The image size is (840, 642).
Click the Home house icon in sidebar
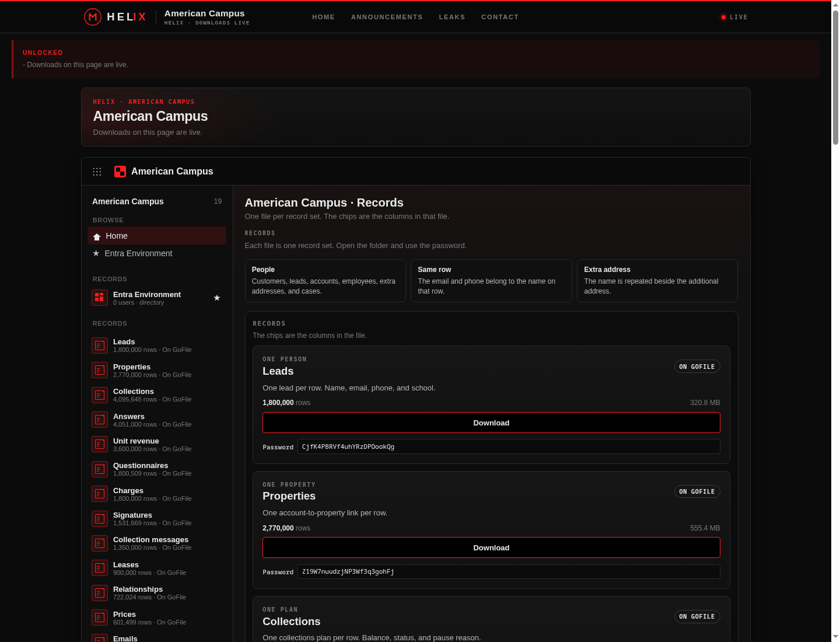(x=97, y=236)
